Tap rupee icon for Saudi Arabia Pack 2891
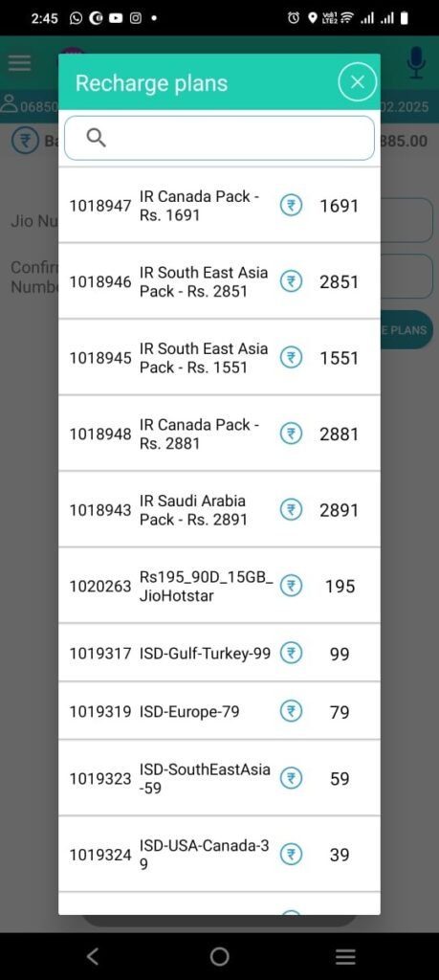Viewport: 439px width, 980px height. [291, 510]
